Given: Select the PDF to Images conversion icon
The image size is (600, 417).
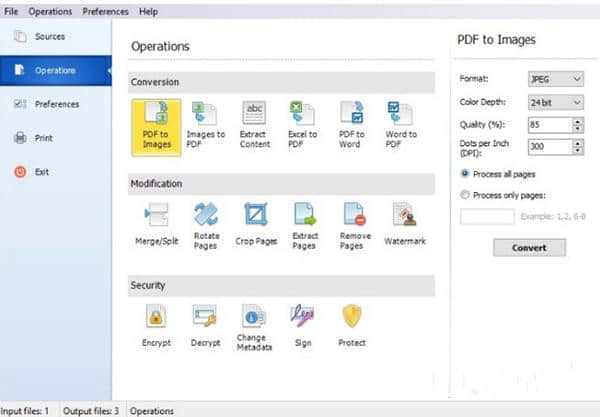Looking at the screenshot, I should coord(156,125).
